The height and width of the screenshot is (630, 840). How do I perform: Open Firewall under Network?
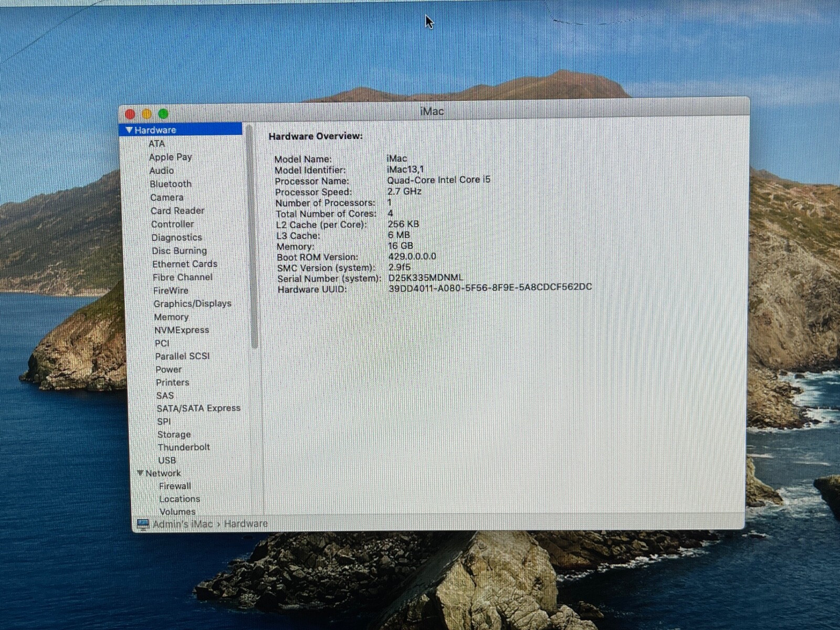coord(175,486)
